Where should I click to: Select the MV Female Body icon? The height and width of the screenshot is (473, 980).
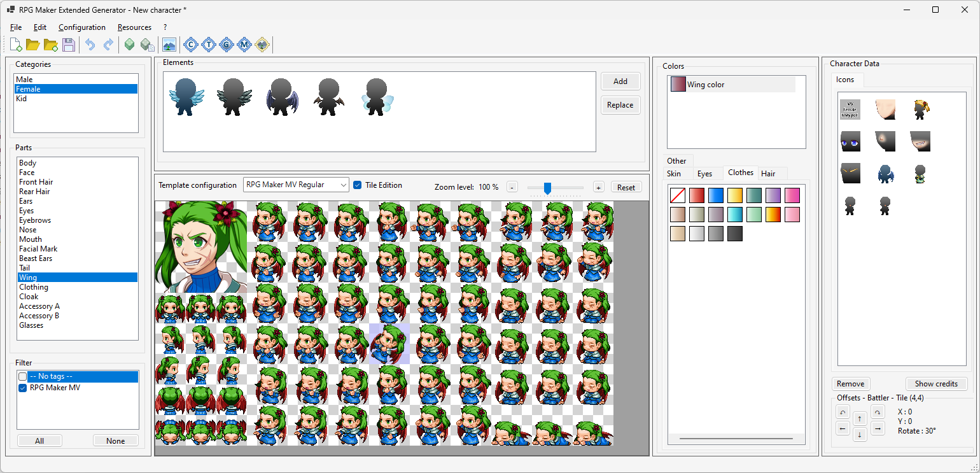(850, 109)
